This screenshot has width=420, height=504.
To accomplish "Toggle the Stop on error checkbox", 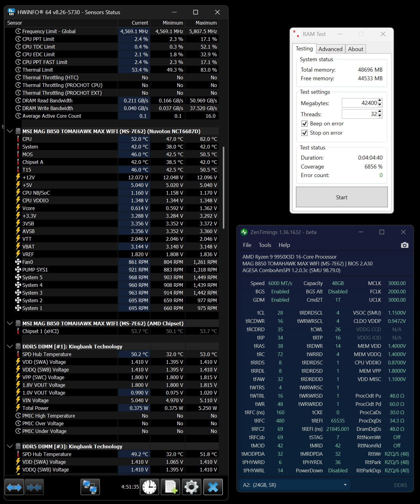I will [304, 133].
